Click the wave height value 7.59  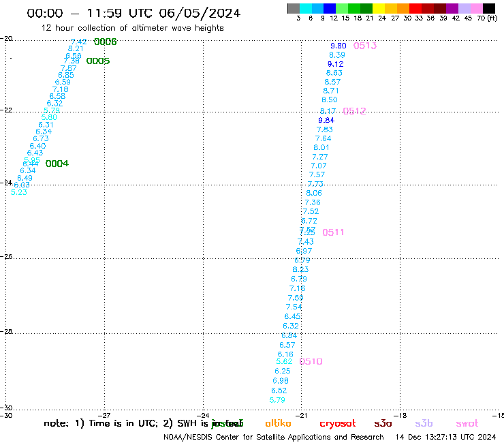coord(296,298)
